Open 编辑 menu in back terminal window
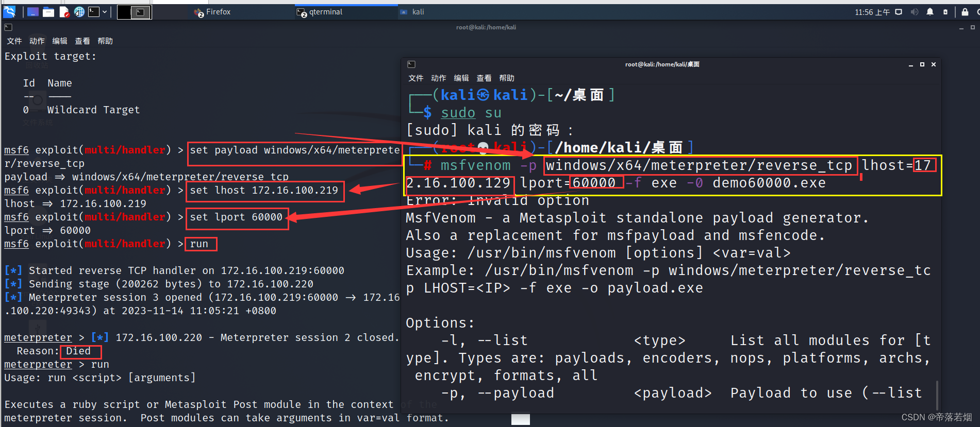Screen dimensions: 980x427 (60, 41)
